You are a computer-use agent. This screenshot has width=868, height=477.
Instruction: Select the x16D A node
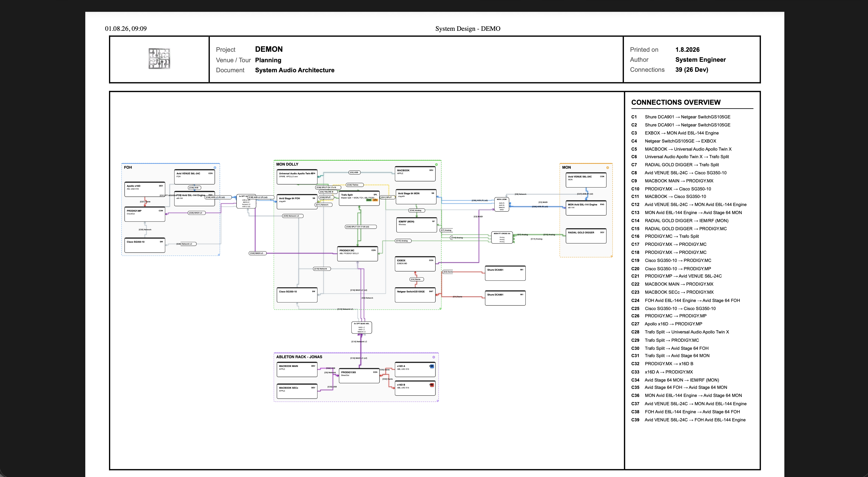click(x=415, y=369)
